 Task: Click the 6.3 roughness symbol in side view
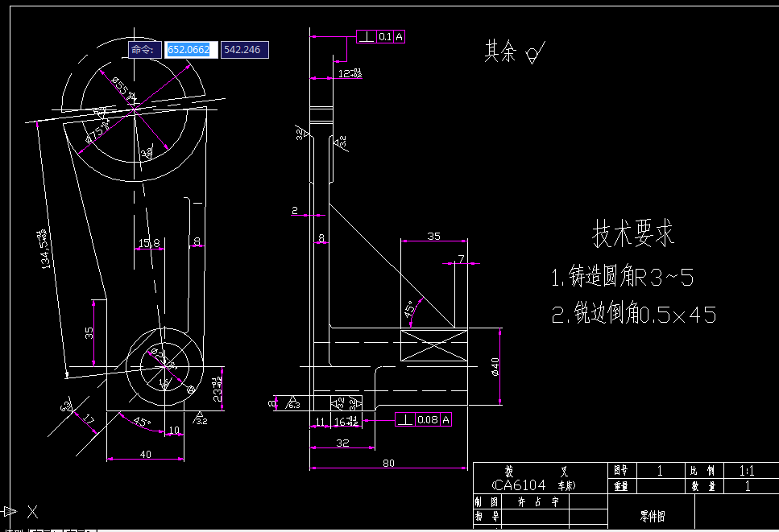(293, 404)
